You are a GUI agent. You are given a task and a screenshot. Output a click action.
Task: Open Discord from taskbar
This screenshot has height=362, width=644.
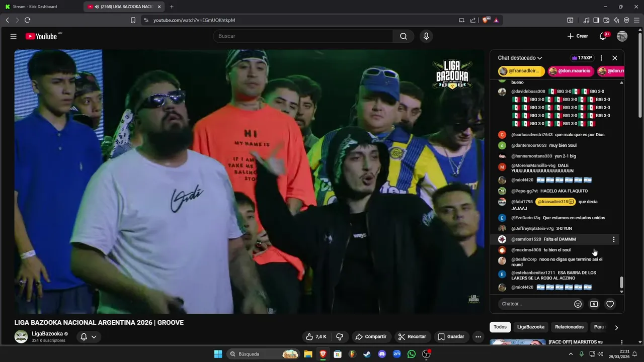[382, 354]
